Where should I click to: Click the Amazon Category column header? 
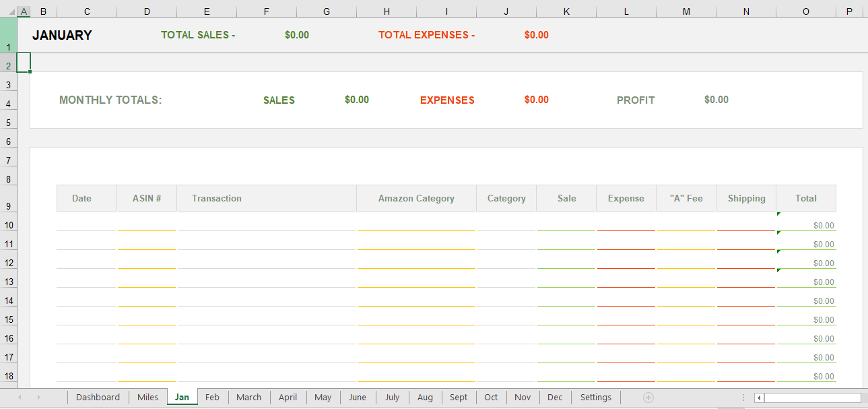pos(416,199)
